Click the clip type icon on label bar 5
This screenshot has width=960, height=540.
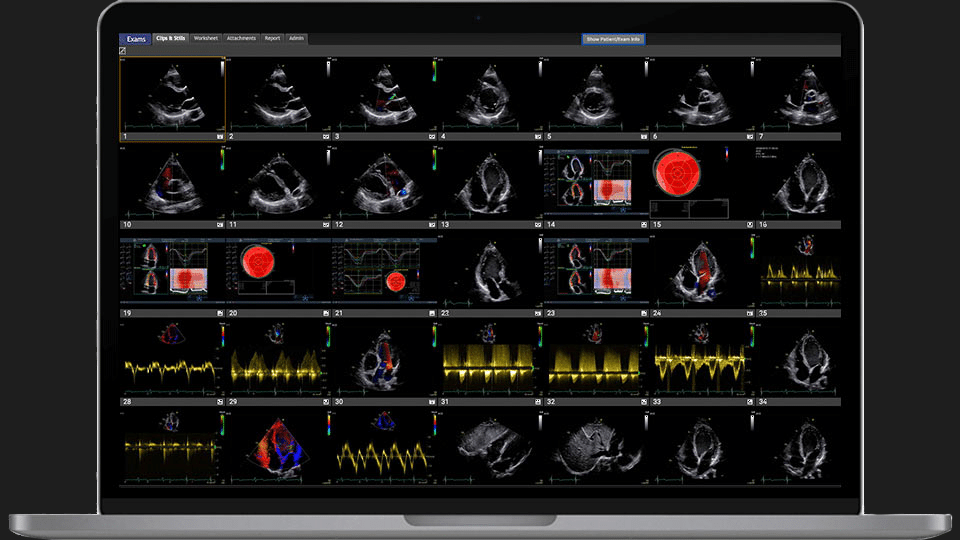pos(643,137)
